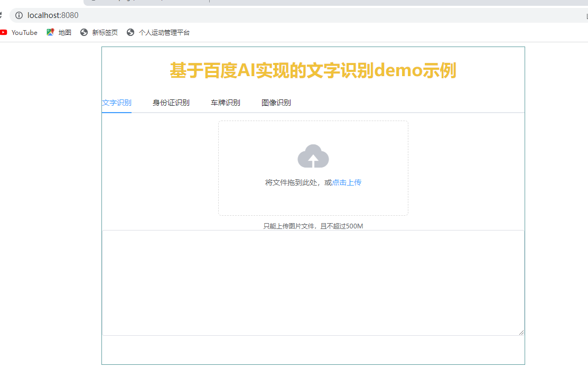
Task: Click the 只能上传图片文件 upload hint text
Action: 313,226
